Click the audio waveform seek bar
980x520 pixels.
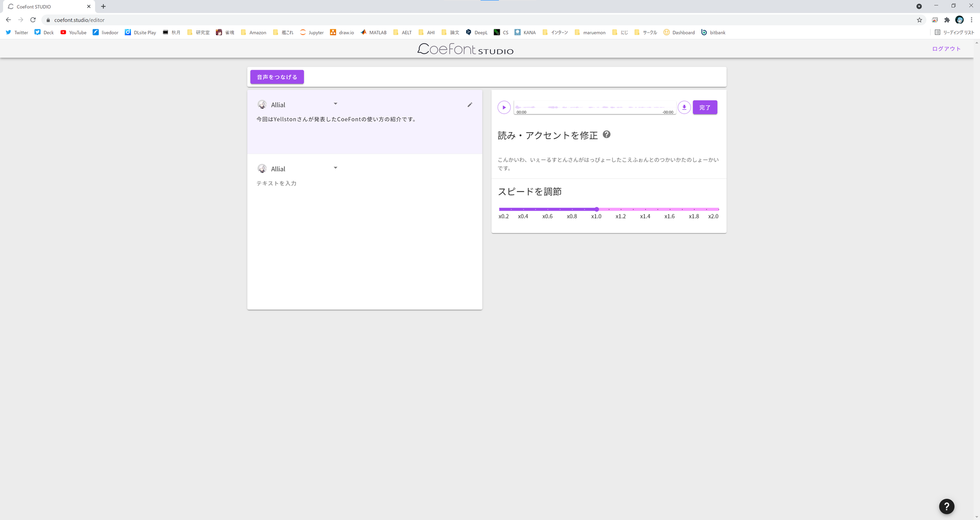click(595, 108)
